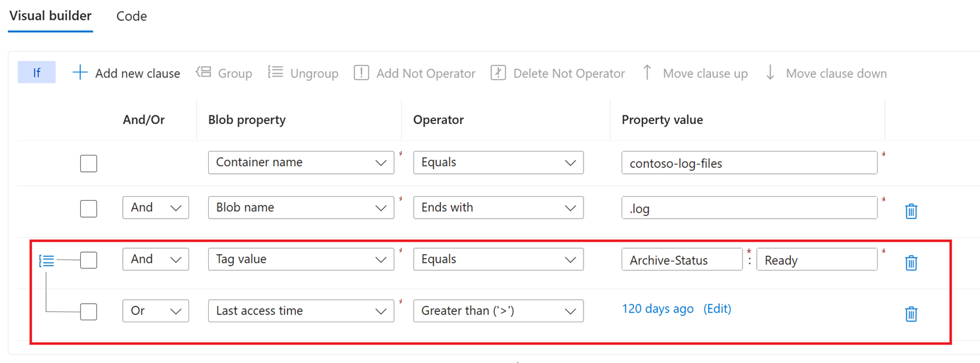The width and height of the screenshot is (980, 363).
Task: Open the (Edit) link for 120 days ago
Action: (717, 309)
